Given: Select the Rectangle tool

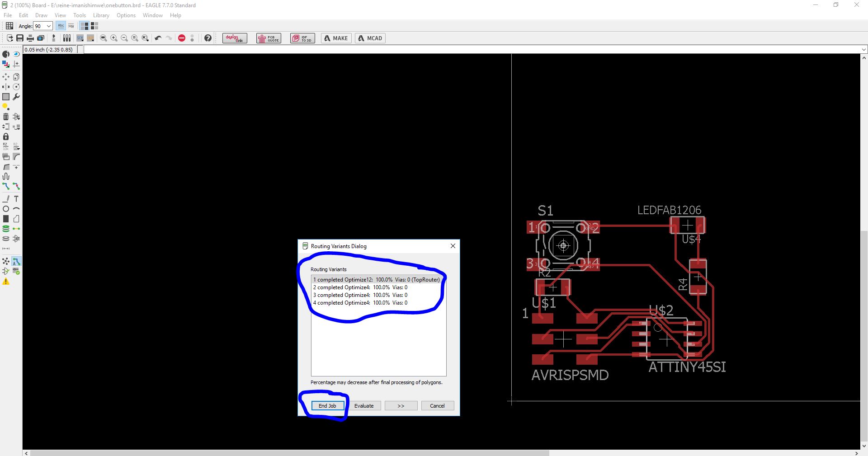Looking at the screenshot, I should 6,219.
